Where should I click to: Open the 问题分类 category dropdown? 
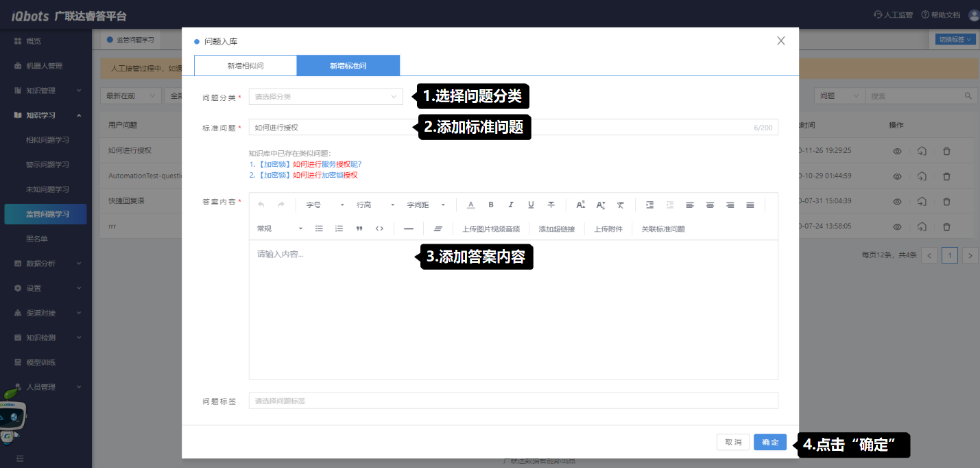click(x=326, y=97)
